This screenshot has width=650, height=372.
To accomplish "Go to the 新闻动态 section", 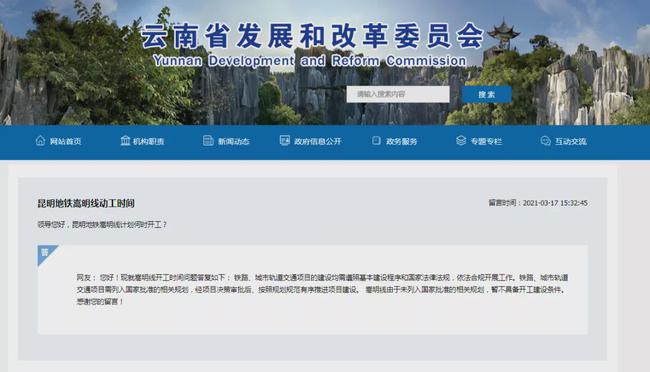I will [233, 141].
